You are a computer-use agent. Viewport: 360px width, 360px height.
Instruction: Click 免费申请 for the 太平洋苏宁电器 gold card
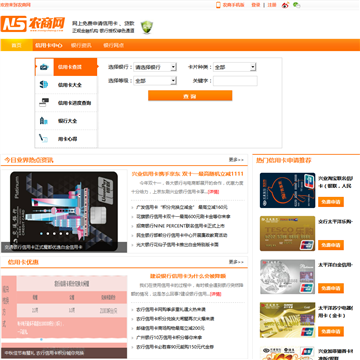pyautogui.click(x=331, y=331)
